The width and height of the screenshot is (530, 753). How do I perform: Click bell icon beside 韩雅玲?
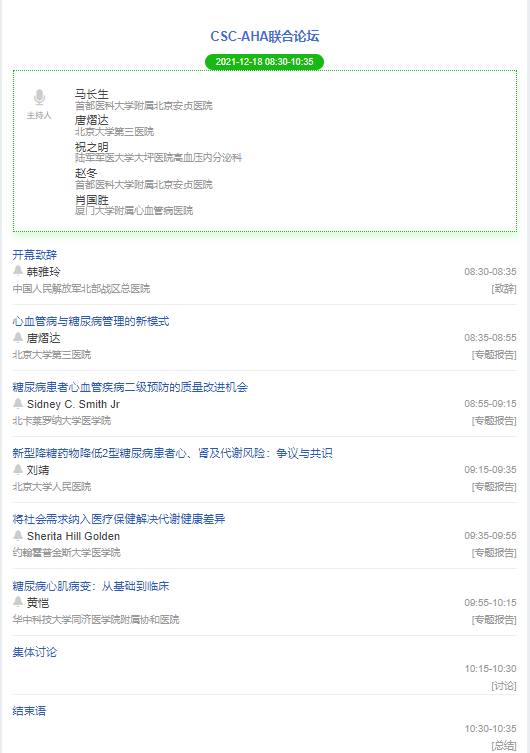pos(18,271)
